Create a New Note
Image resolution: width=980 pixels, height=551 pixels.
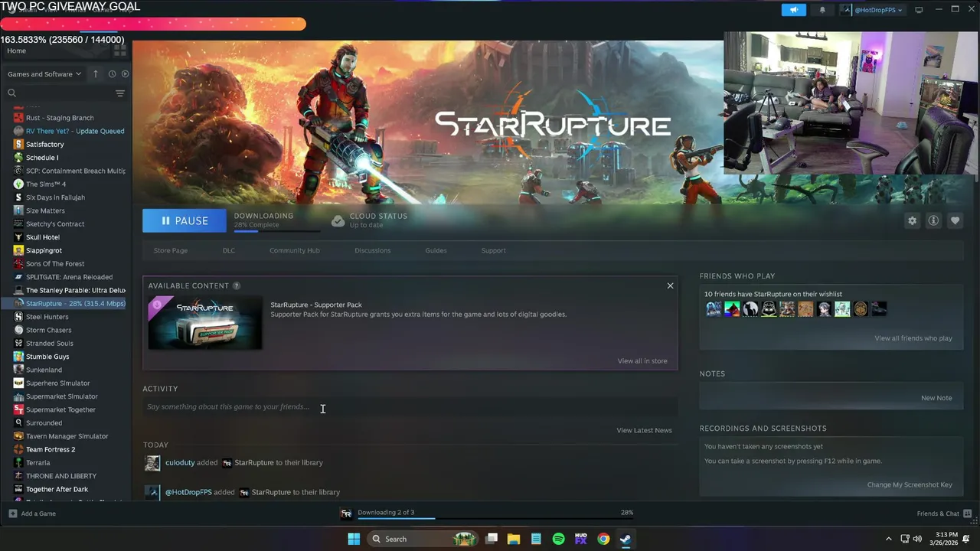(936, 398)
